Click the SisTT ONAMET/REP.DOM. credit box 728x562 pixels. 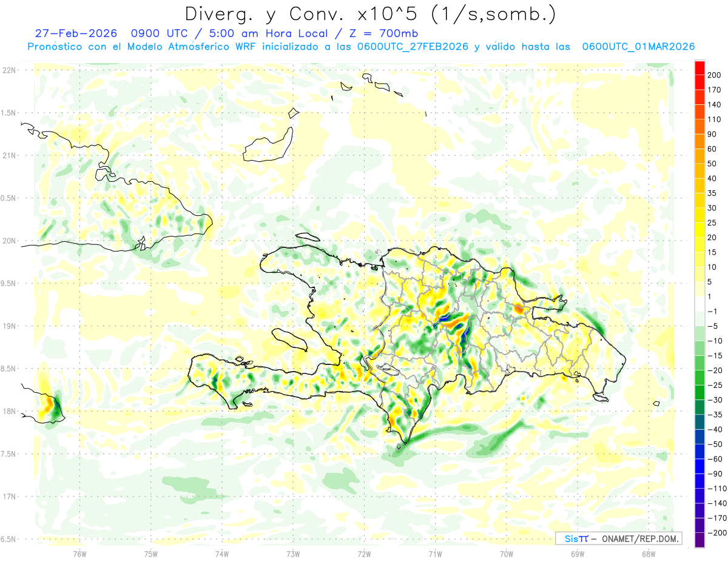pos(619,538)
